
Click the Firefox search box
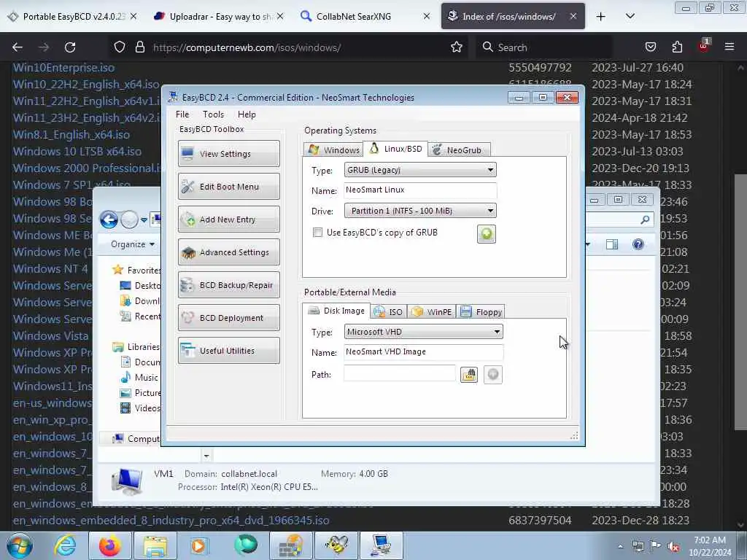(x=543, y=47)
